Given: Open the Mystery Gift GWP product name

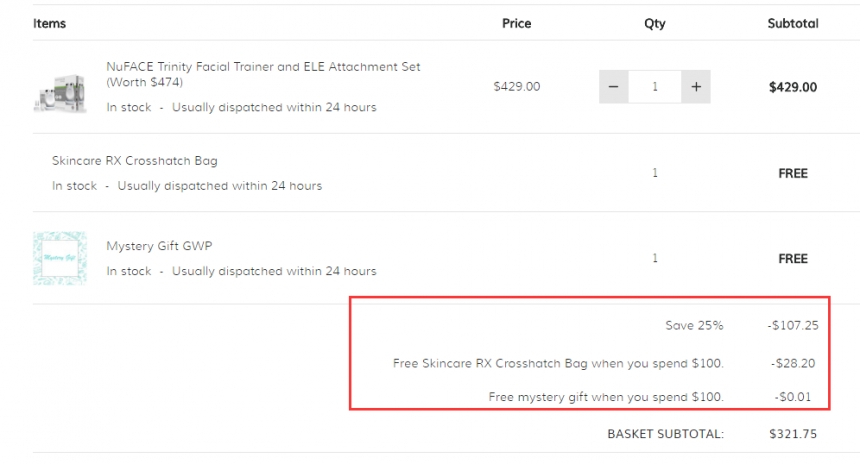Looking at the screenshot, I should pos(159,246).
